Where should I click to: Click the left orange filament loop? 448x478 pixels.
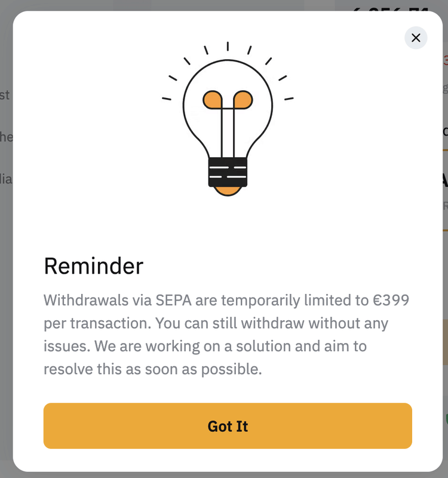click(212, 100)
